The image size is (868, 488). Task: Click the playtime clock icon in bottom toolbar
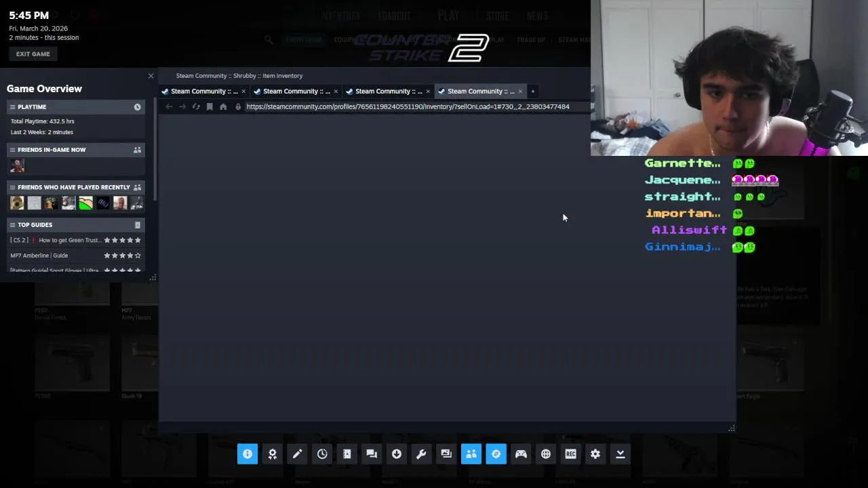322,454
